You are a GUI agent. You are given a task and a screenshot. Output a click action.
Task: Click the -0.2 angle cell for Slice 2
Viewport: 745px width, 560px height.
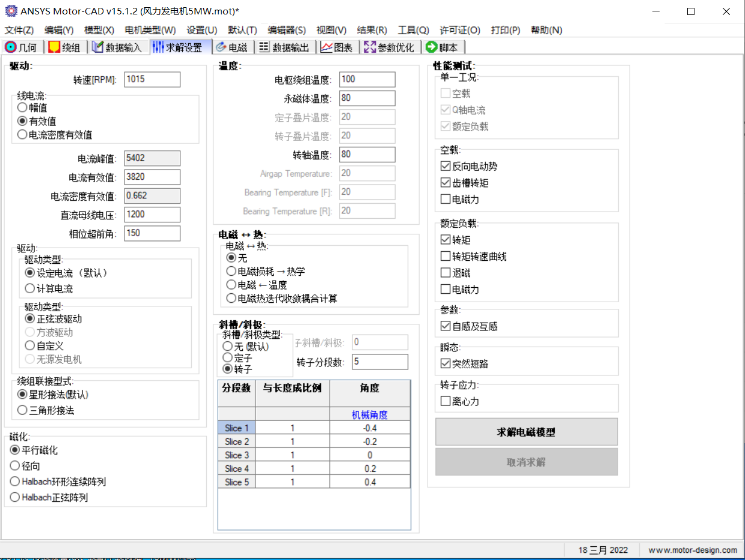[370, 442]
